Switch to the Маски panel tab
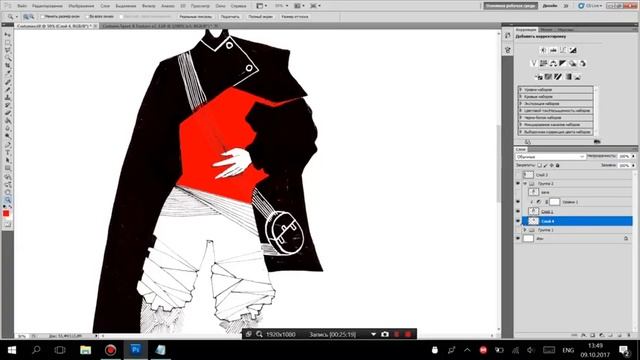The image size is (640, 360). [546, 30]
